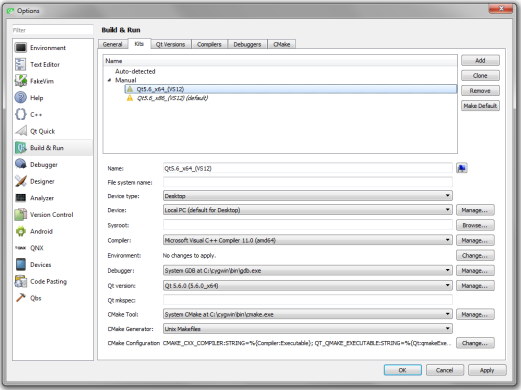Click the File system name field
The height and width of the screenshot is (390, 521).
[x=307, y=182]
